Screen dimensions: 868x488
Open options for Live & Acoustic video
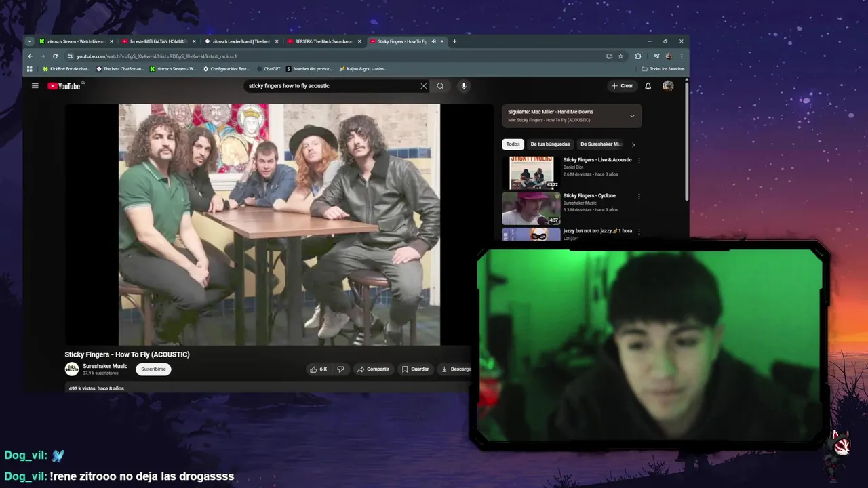(639, 161)
